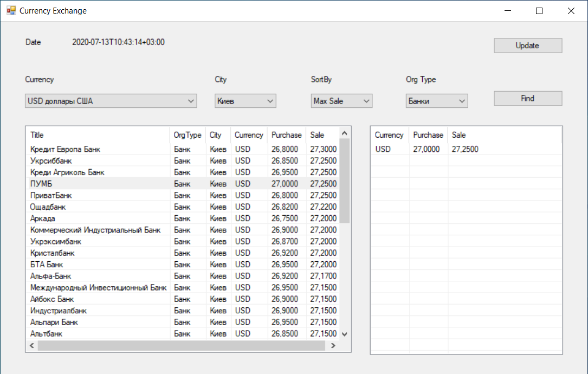Click the scroll left arrow of bank list
This screenshot has height=374, width=588.
32,346
